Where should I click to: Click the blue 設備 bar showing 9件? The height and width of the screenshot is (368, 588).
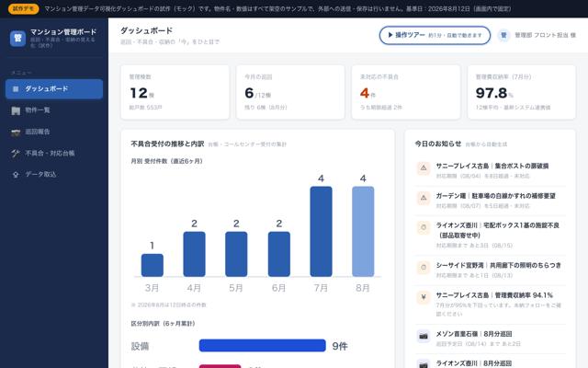point(262,346)
